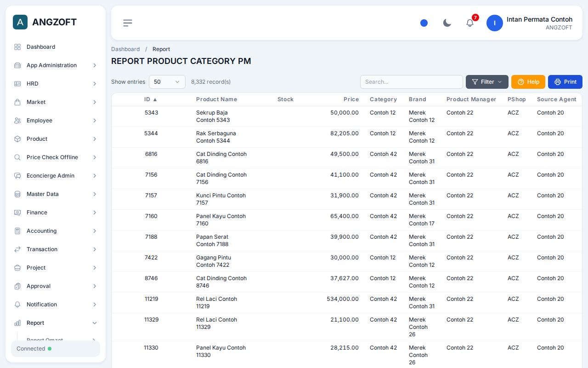Click the Price Check Offline search icon
This screenshot has width=588, height=368.
pos(17,157)
